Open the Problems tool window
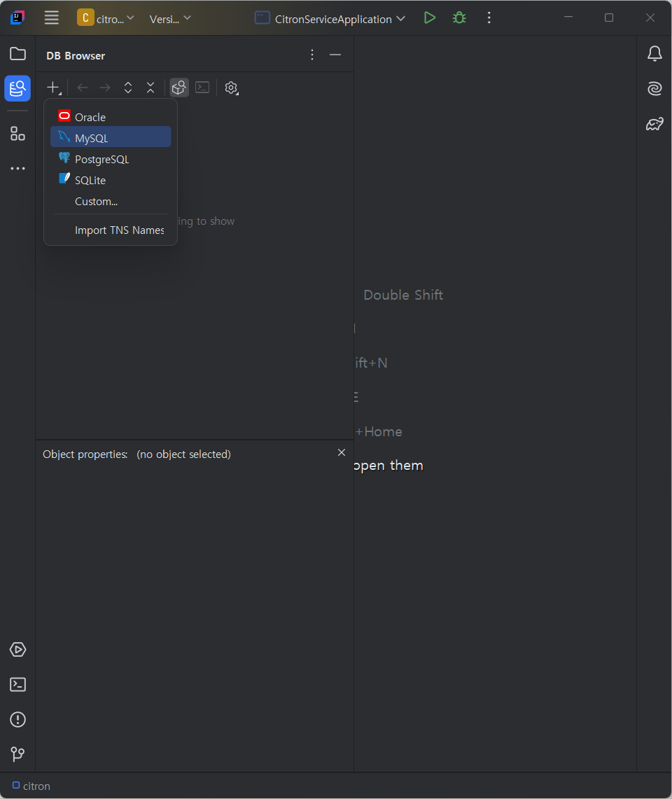 pyautogui.click(x=17, y=719)
